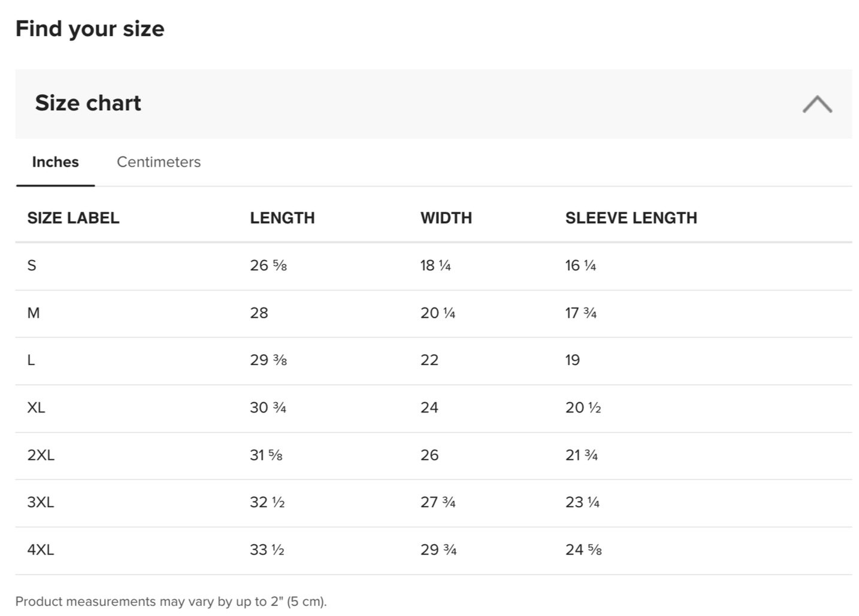The image size is (859, 616).
Task: Collapse the Size chart chevron icon
Action: tap(817, 104)
